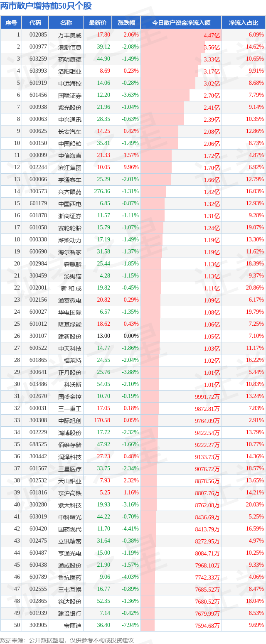Click stock name 三星医疗
Screen dimensions: 266x644
(70, 469)
